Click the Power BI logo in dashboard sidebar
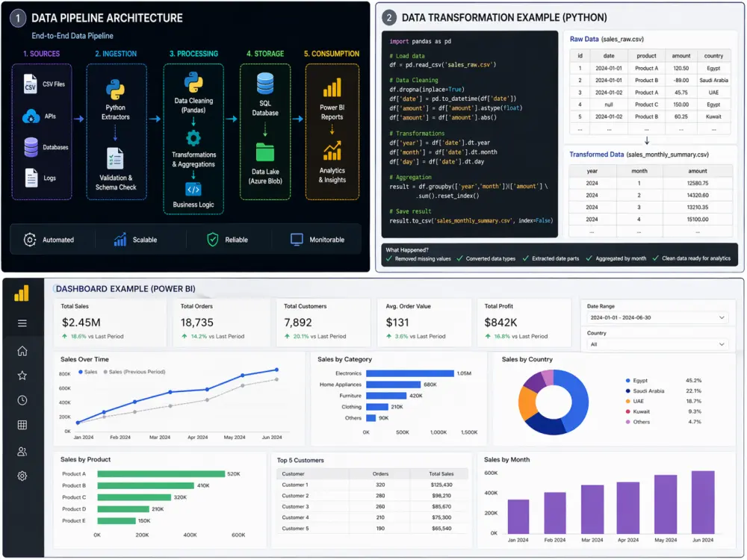The height and width of the screenshot is (560, 747). click(x=22, y=293)
